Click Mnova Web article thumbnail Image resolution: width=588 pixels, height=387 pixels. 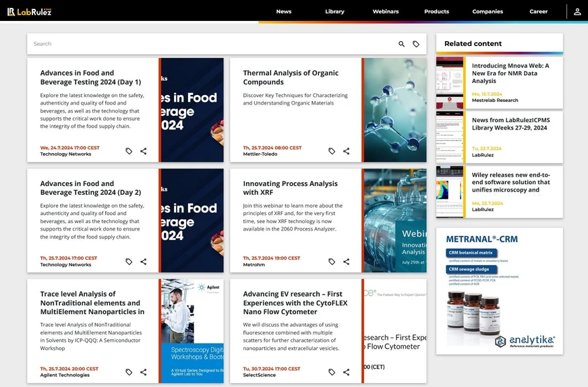(450, 83)
